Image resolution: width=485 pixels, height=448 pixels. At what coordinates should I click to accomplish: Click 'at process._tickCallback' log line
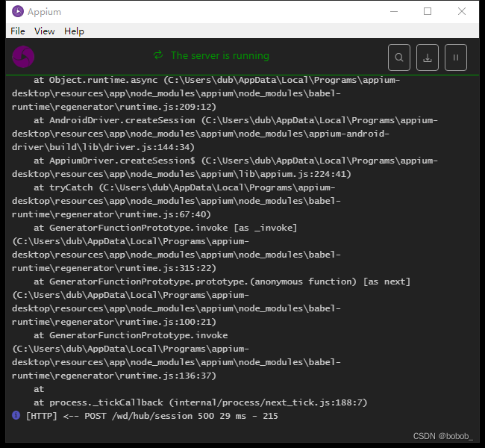(200, 402)
